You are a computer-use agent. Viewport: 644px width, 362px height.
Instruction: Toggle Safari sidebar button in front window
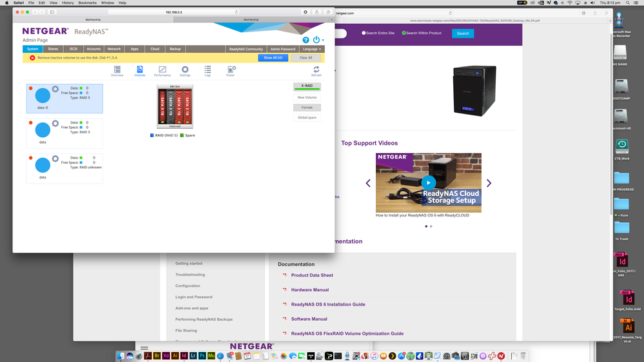(x=52, y=12)
